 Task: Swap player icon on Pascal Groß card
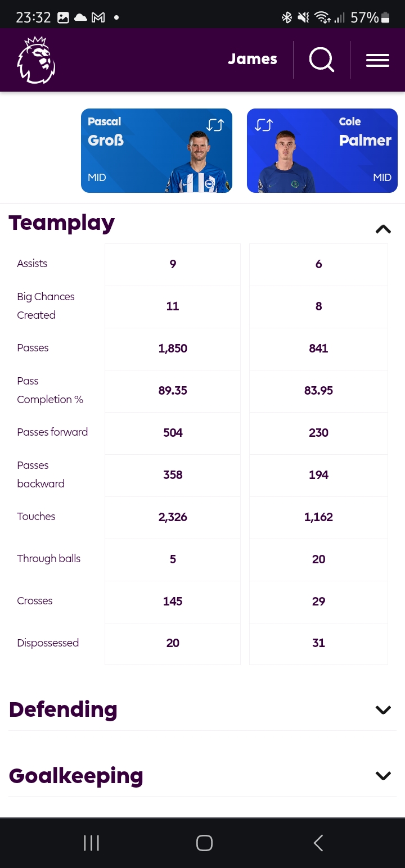[215, 125]
